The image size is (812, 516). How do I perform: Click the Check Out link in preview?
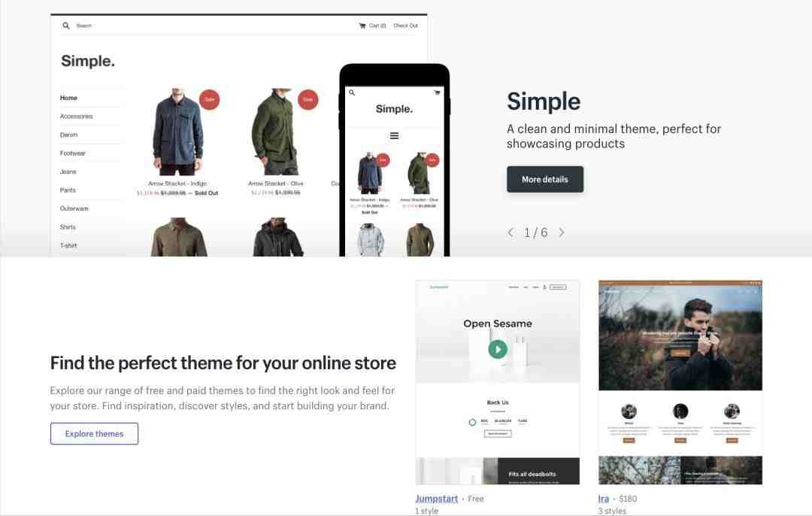point(405,26)
